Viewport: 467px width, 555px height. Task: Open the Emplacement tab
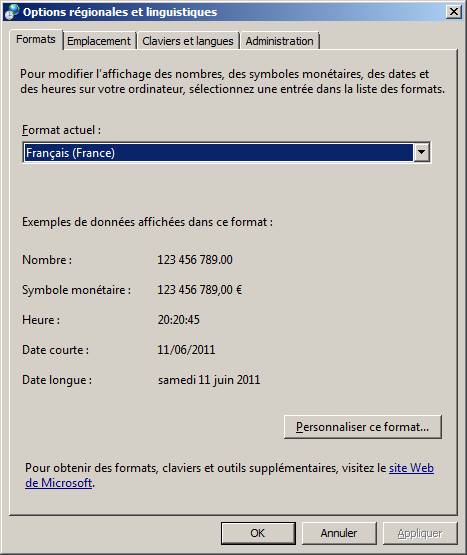[x=99, y=41]
